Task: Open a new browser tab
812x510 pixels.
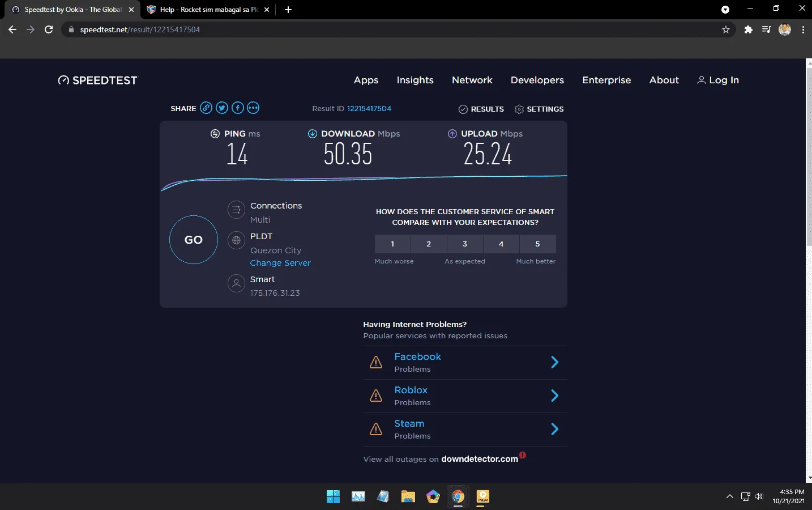Action: coord(288,10)
